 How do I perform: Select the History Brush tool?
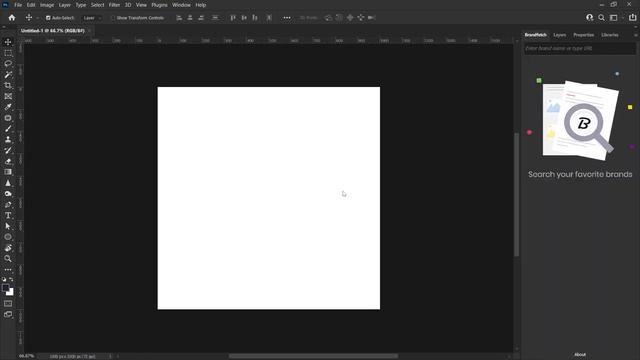pos(8,150)
